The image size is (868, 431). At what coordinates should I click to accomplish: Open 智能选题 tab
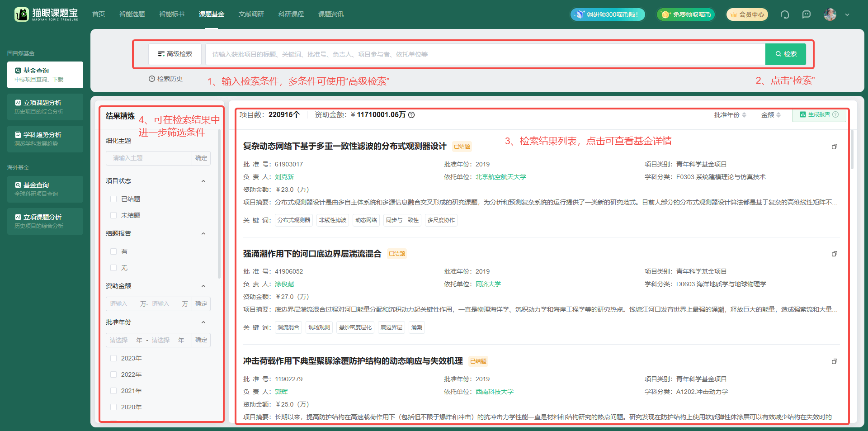132,14
